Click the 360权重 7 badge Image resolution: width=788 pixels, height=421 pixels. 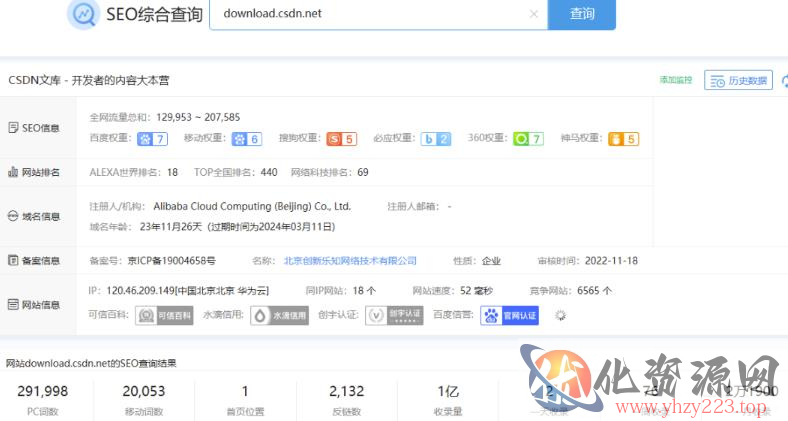coord(528,139)
